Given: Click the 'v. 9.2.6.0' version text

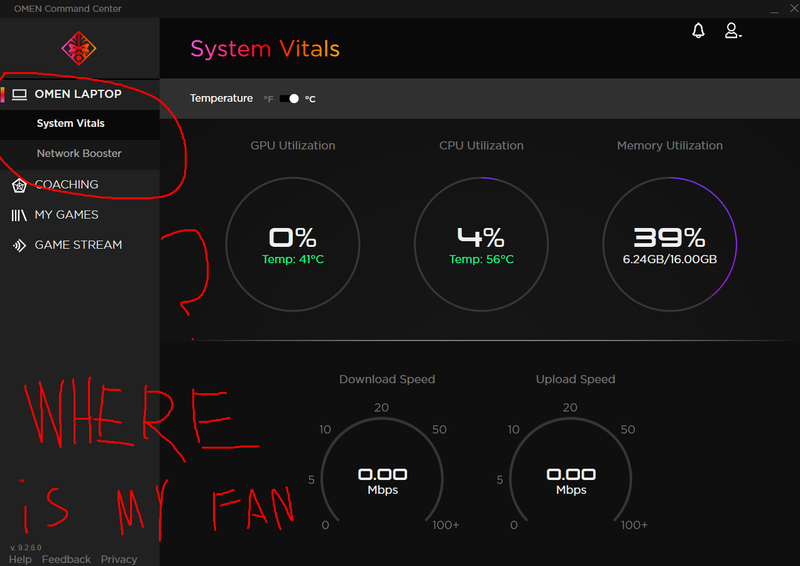Looking at the screenshot, I should (26, 548).
